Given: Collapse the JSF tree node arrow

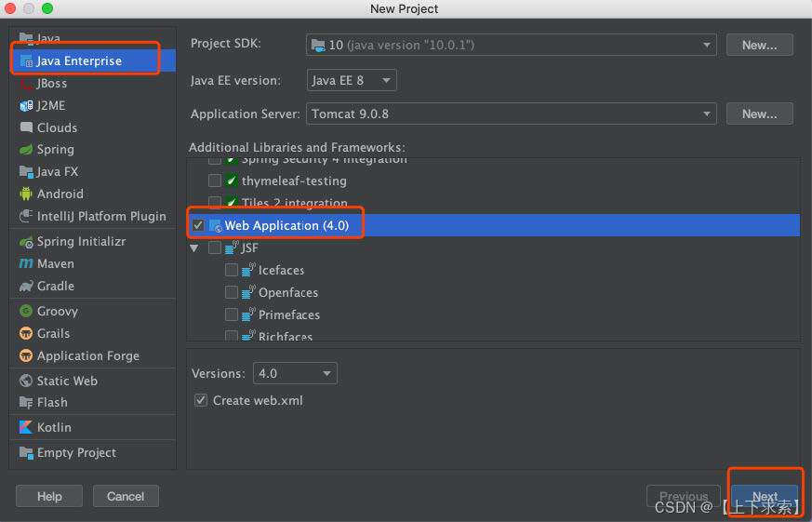Looking at the screenshot, I should pyautogui.click(x=194, y=248).
